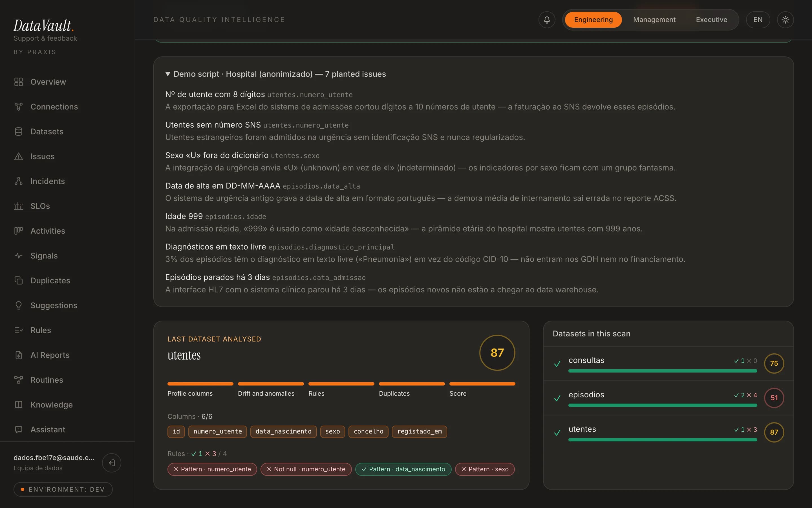Click the Suggestions lightbulb icon
The height and width of the screenshot is (508, 812).
pos(18,305)
